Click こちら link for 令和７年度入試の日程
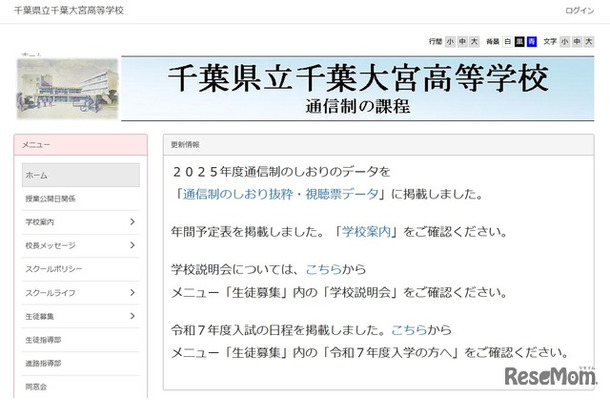The image size is (610, 400). coord(409,330)
